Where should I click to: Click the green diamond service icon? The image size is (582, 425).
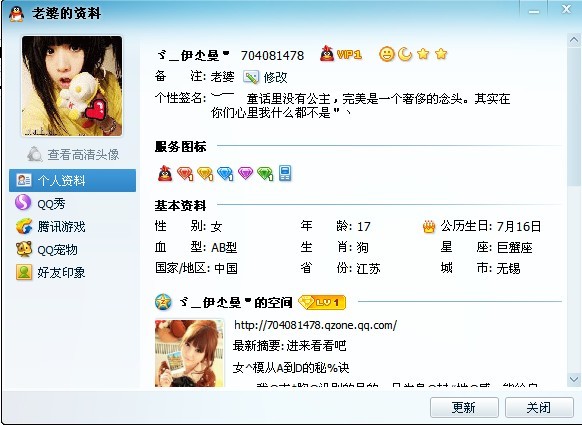pyautogui.click(x=265, y=173)
